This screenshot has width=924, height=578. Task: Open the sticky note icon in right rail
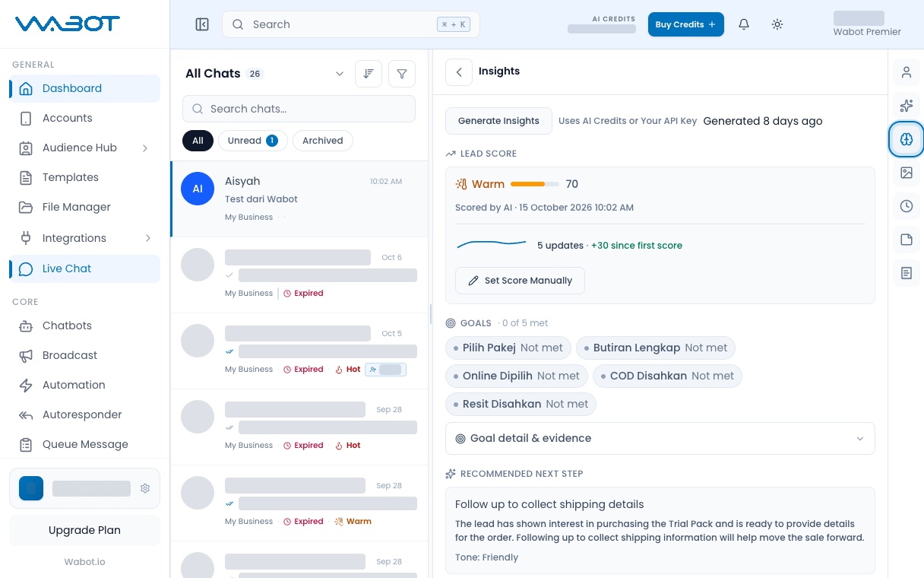pyautogui.click(x=907, y=240)
